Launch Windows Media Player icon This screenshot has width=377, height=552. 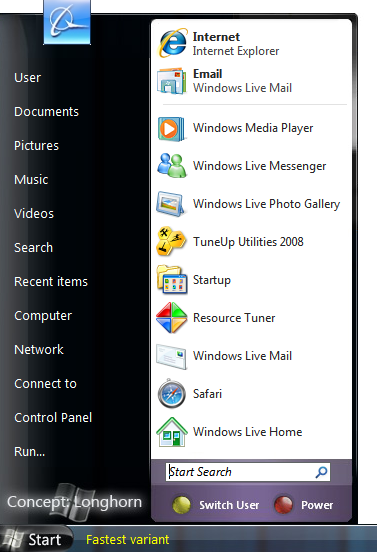pyautogui.click(x=171, y=129)
